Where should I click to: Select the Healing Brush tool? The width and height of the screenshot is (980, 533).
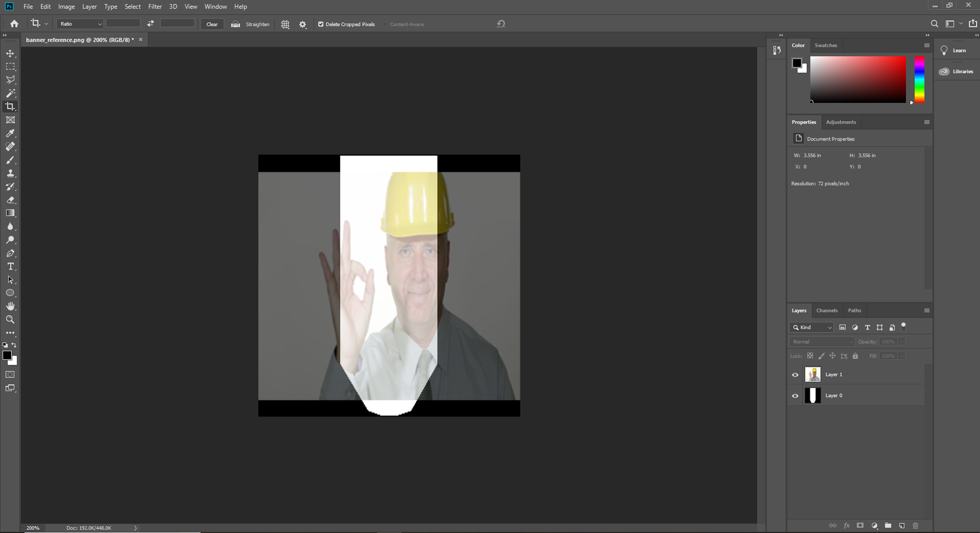[10, 146]
